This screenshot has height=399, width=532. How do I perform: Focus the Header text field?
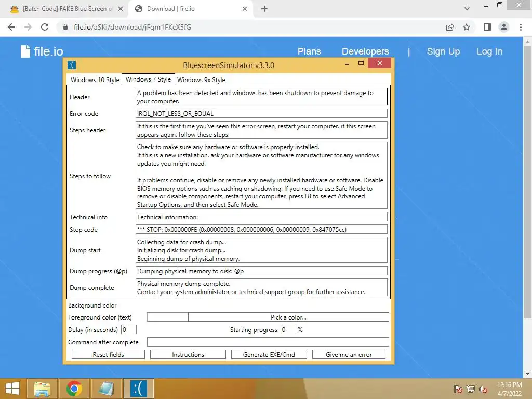point(261,97)
